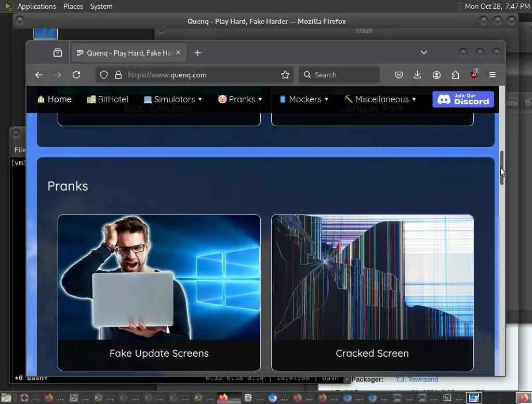Expand the Mockers dropdown menu

coord(303,99)
